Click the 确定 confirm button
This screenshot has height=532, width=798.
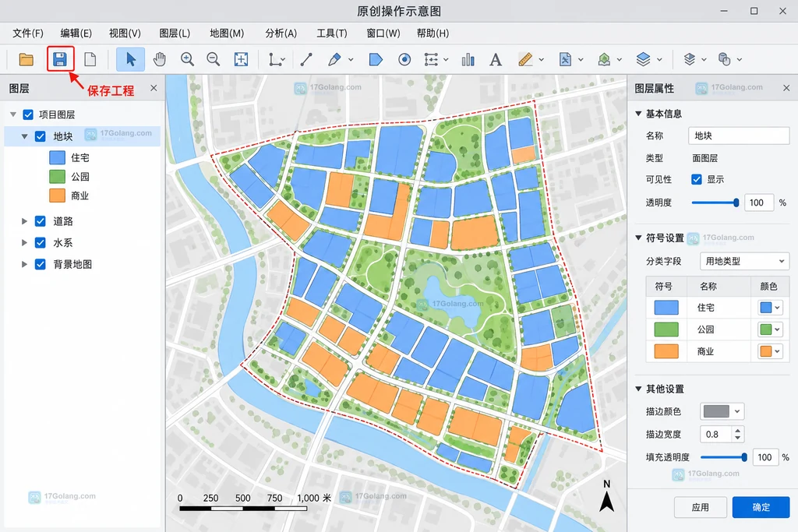click(x=761, y=507)
